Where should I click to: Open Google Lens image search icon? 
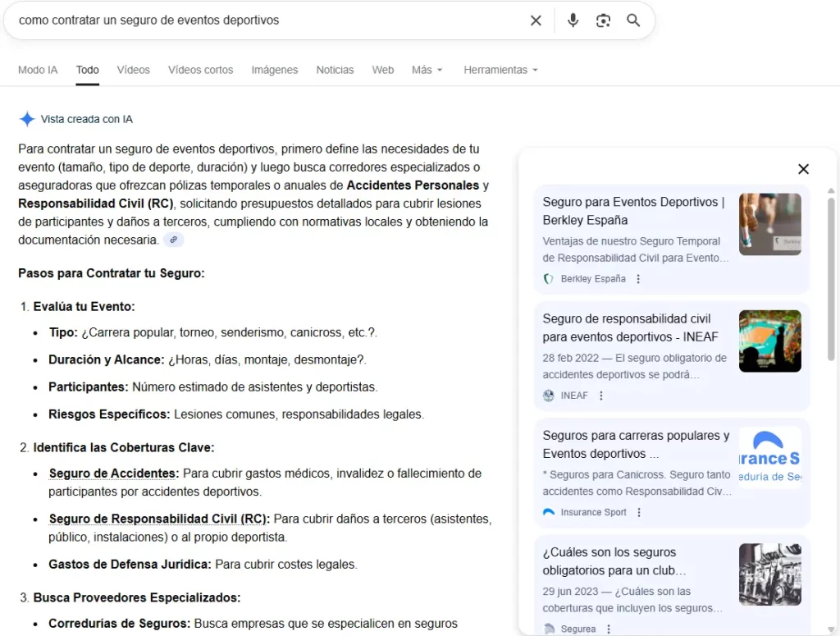point(603,21)
